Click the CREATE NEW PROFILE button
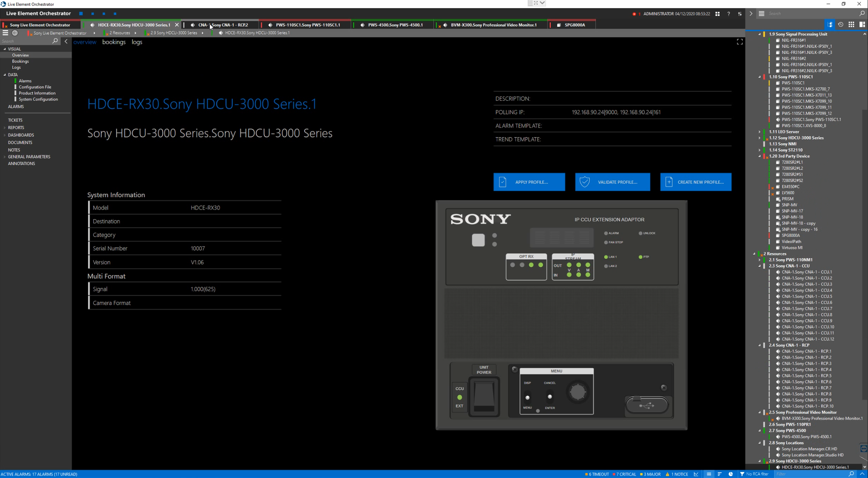The width and height of the screenshot is (868, 478). (696, 182)
